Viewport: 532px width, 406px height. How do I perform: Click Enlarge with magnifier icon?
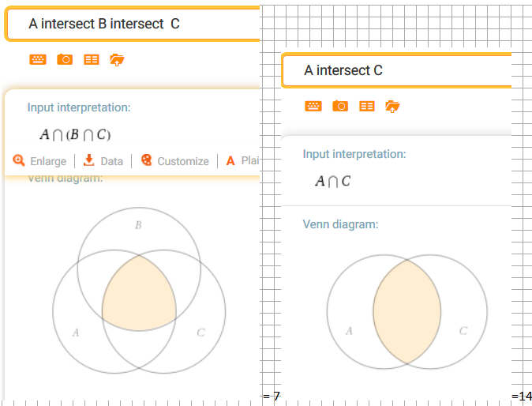(x=40, y=161)
